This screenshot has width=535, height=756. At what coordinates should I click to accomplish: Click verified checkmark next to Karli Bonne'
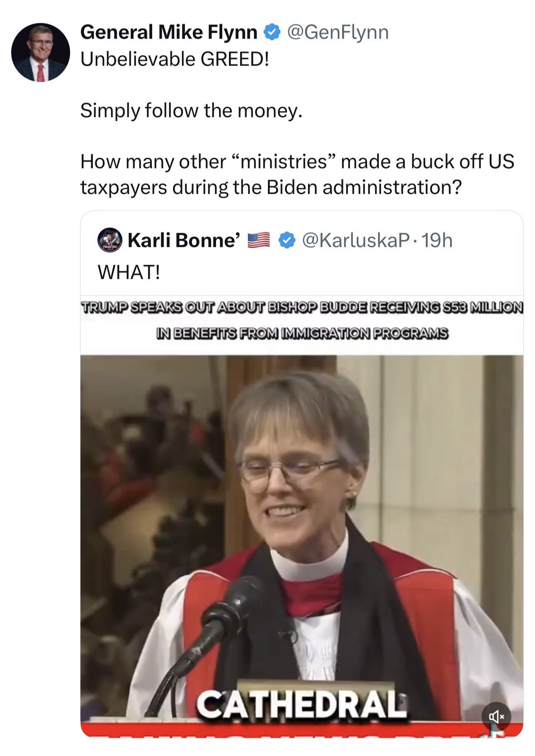pyautogui.click(x=286, y=240)
